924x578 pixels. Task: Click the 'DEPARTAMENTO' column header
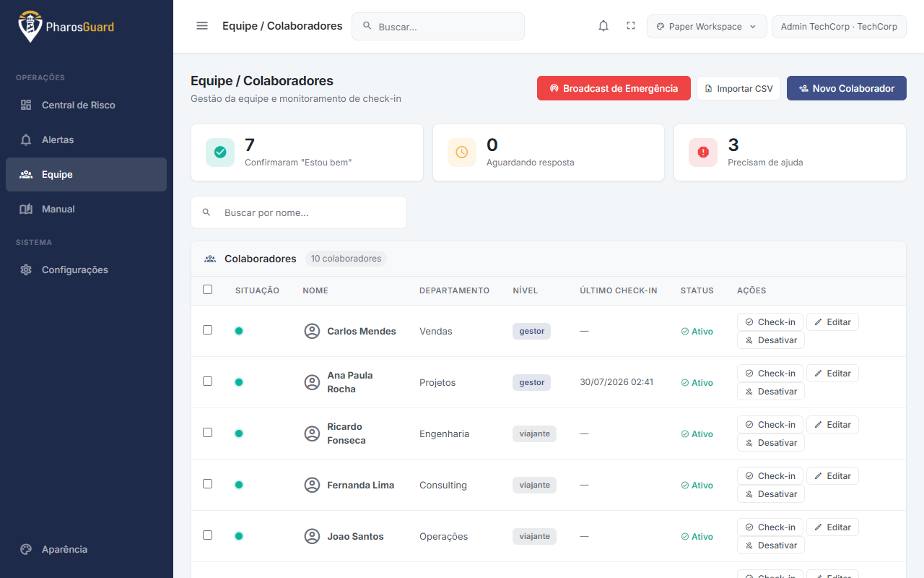455,290
